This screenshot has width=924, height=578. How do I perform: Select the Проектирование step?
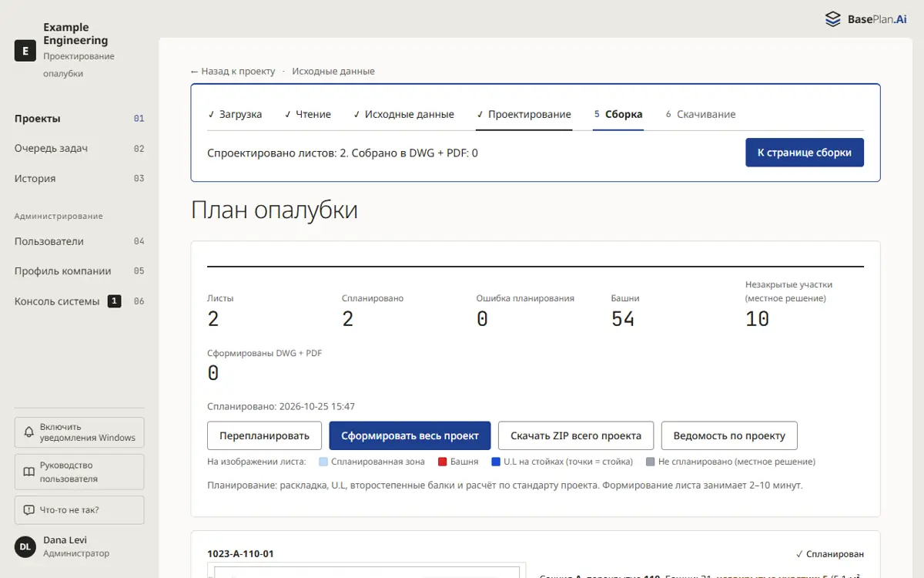(524, 114)
